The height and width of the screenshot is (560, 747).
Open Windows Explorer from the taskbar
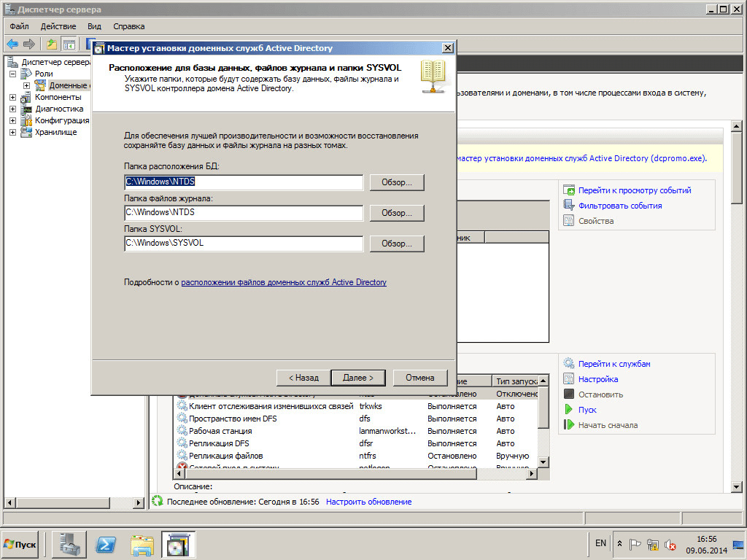[142, 544]
